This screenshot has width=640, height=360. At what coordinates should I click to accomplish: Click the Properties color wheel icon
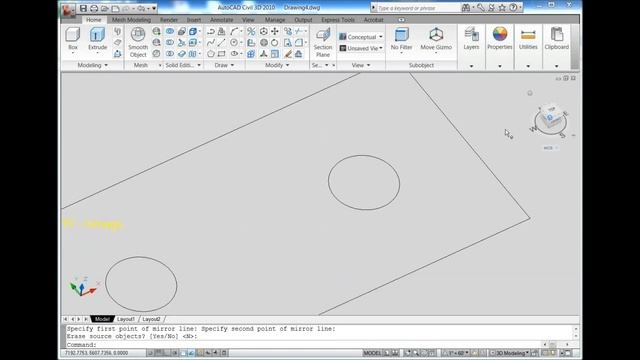click(x=500, y=34)
